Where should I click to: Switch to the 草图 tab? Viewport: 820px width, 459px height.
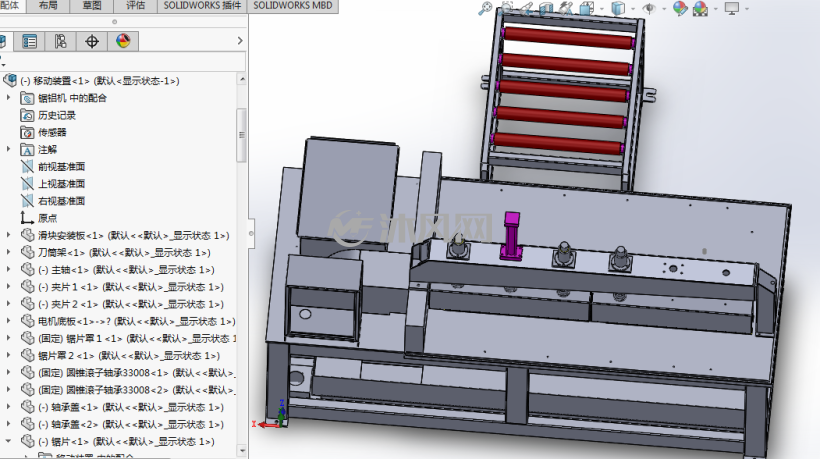[x=92, y=6]
